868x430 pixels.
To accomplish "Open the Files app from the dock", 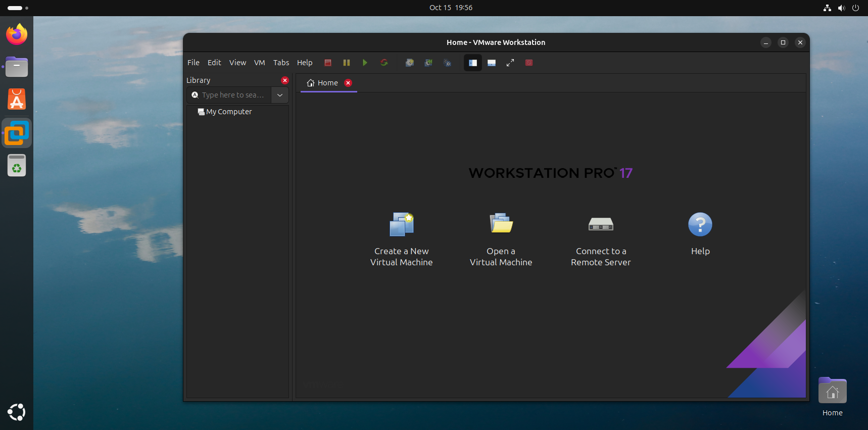I will 17,67.
